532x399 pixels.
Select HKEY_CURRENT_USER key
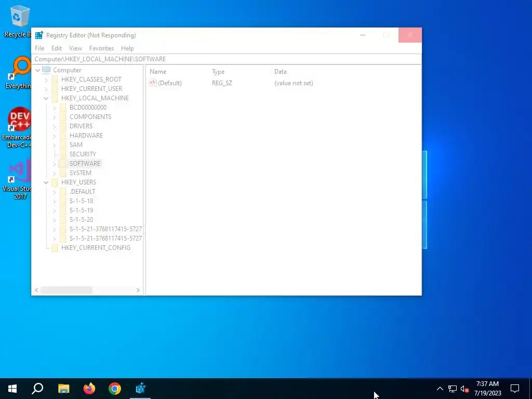(91, 88)
